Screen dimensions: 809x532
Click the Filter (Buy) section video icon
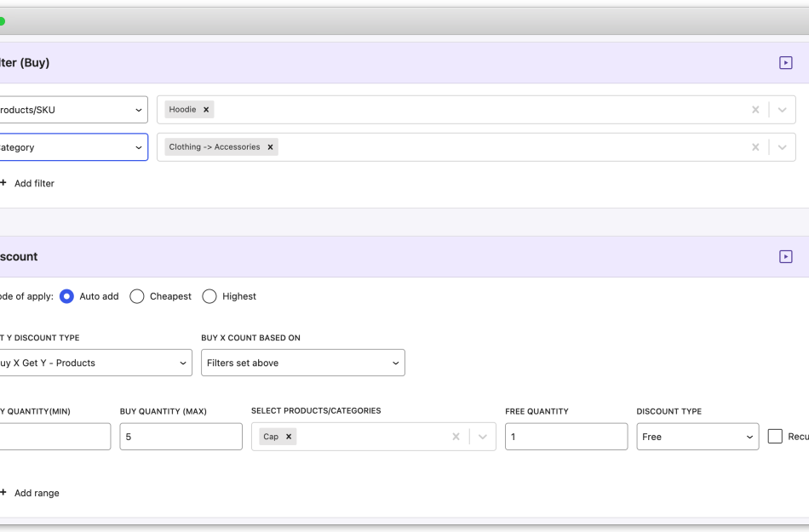(x=785, y=63)
